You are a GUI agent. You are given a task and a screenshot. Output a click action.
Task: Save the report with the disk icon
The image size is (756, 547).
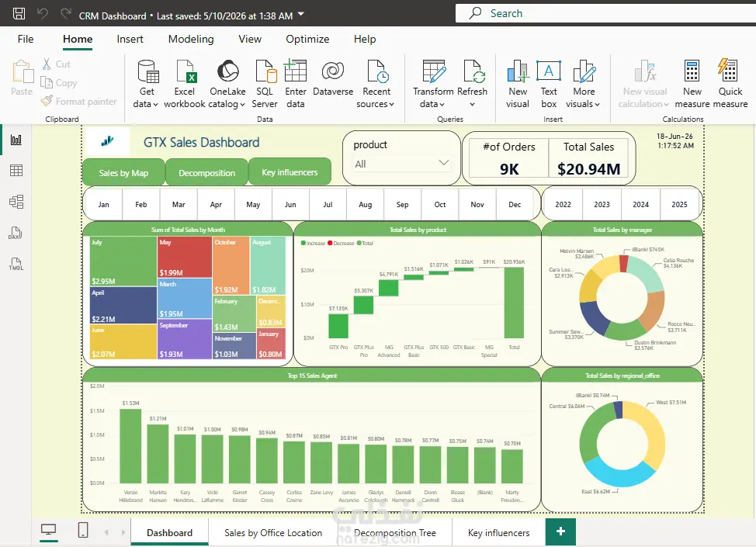[x=19, y=13]
